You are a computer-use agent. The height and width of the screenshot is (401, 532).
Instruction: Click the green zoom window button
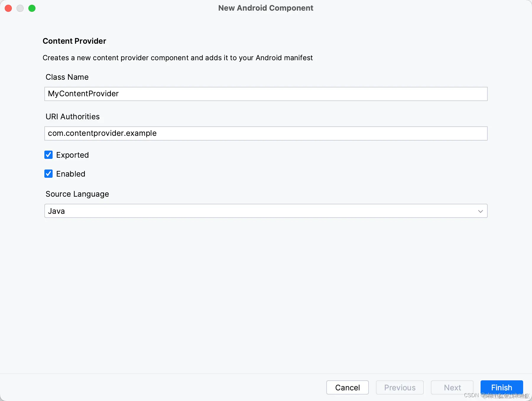click(x=32, y=8)
